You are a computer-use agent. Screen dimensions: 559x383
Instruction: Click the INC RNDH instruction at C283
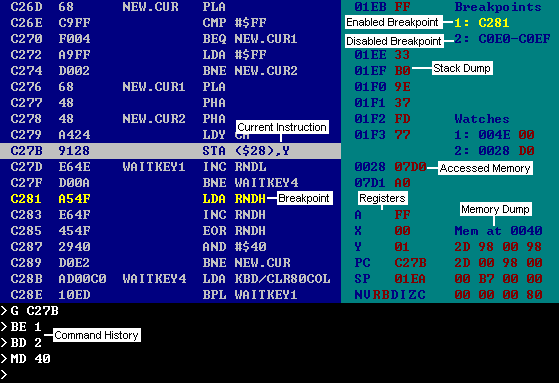tap(234, 215)
